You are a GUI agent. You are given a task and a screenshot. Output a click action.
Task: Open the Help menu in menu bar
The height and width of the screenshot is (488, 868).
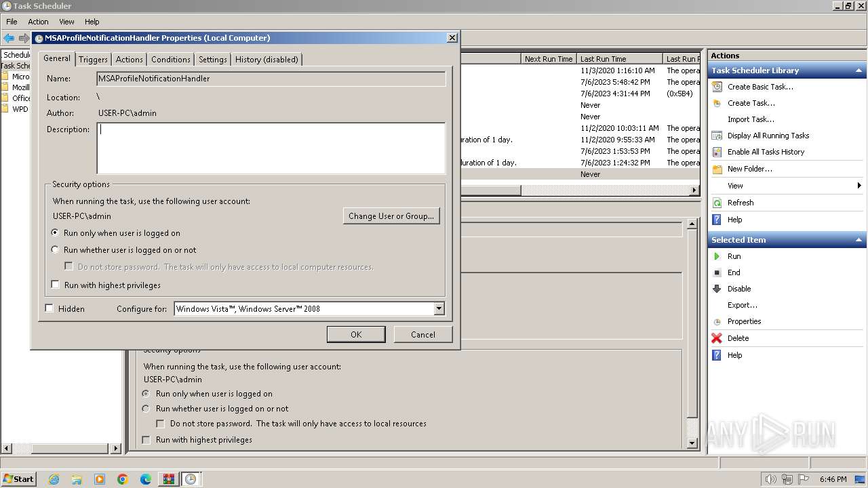[92, 22]
